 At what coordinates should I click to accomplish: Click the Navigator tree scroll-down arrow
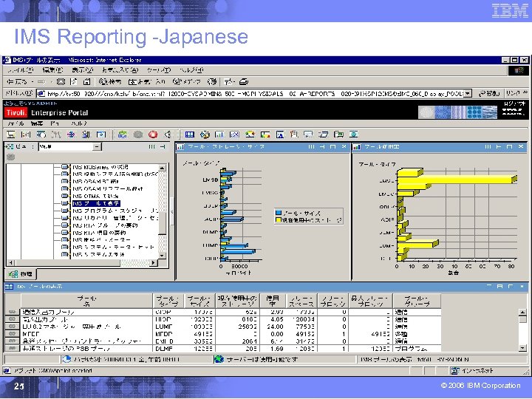coord(163,256)
